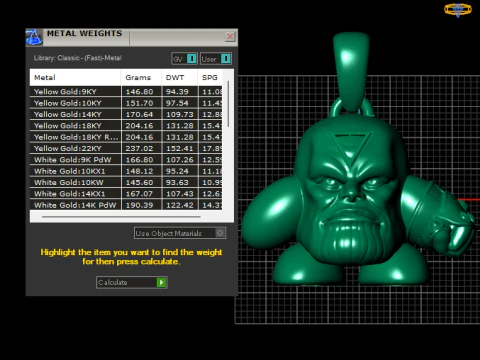Viewport: 480px width, 360px height.
Task: Click the 237.02 grams value
Action: [139, 148]
